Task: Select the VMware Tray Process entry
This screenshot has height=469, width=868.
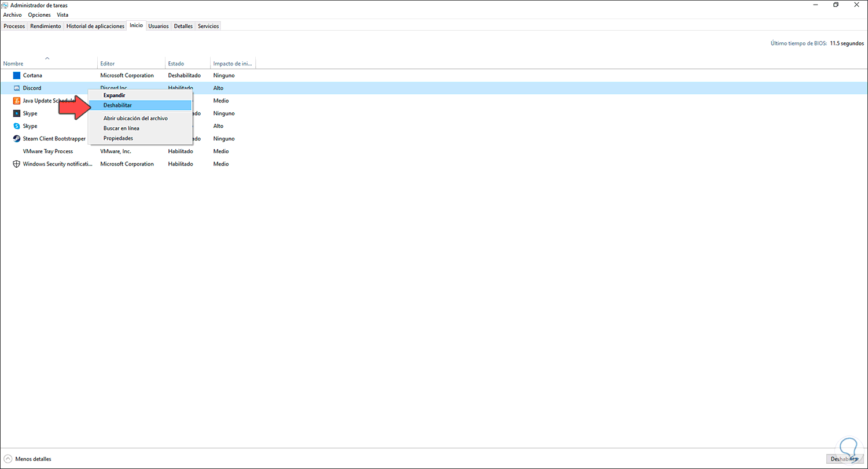Action: (48, 152)
